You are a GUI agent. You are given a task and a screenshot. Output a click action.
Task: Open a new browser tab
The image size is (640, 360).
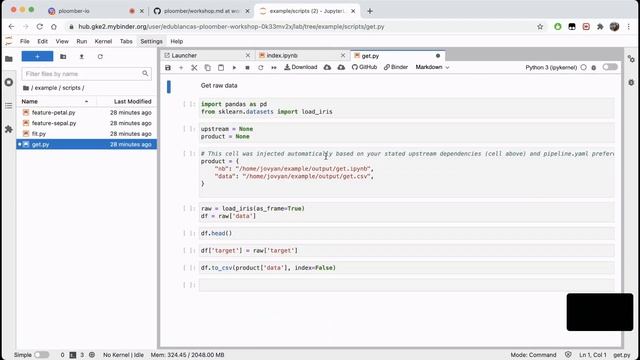(x=370, y=11)
